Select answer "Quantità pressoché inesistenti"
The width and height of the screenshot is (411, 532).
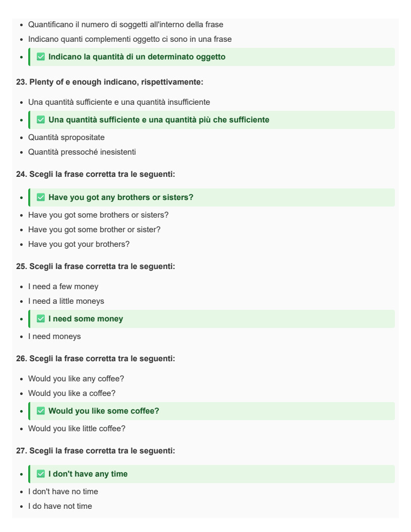coord(82,152)
